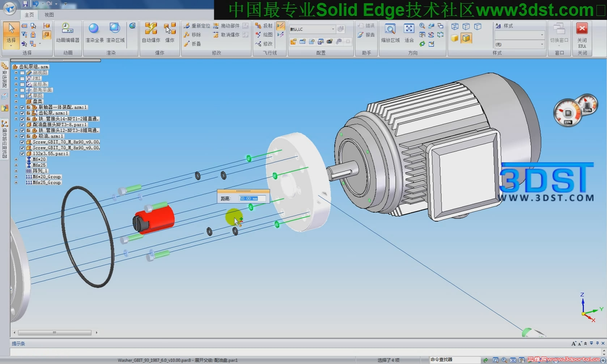Check the PMI visibility checkbox

pyautogui.click(x=22, y=78)
